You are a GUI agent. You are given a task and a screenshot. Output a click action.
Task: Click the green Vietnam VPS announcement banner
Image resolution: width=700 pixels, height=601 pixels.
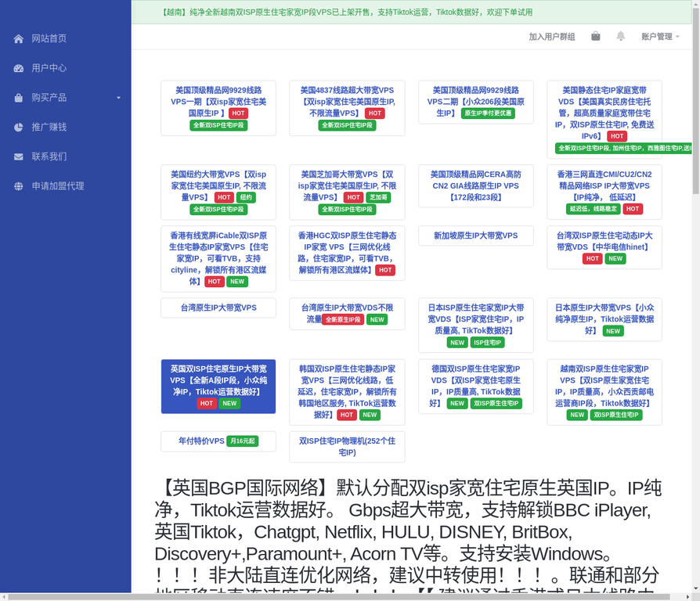point(346,13)
